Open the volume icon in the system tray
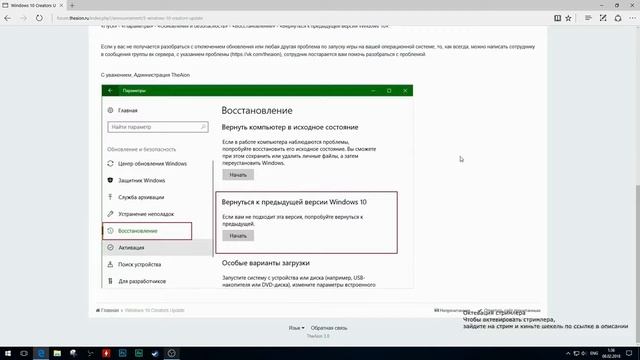 (x=583, y=353)
